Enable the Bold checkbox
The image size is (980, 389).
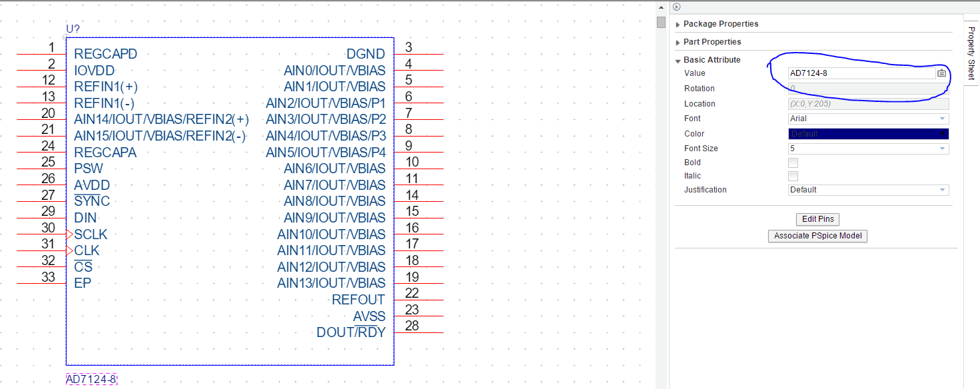click(793, 163)
